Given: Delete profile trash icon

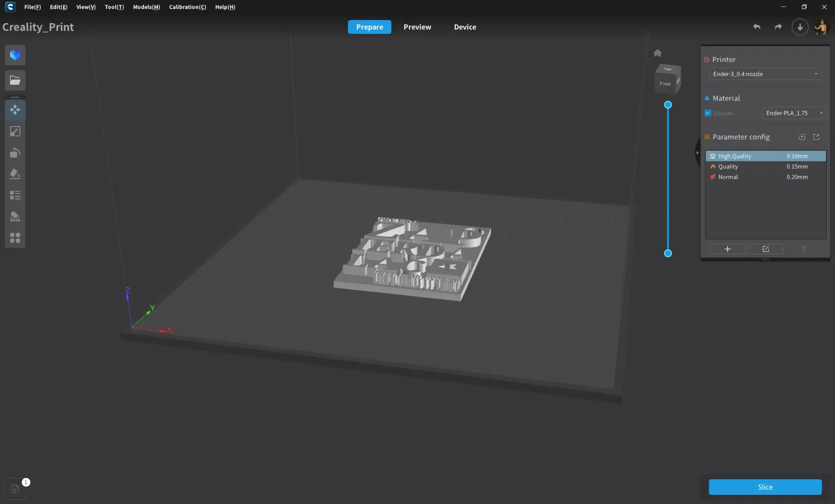Looking at the screenshot, I should click(x=804, y=249).
